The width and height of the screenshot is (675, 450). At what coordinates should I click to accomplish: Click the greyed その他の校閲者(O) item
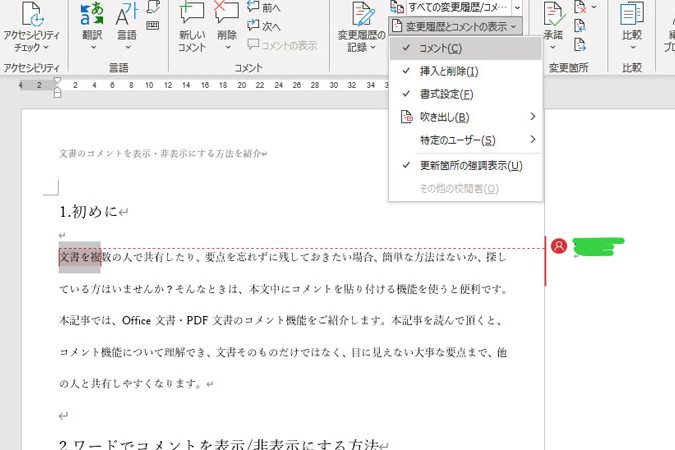tap(465, 188)
